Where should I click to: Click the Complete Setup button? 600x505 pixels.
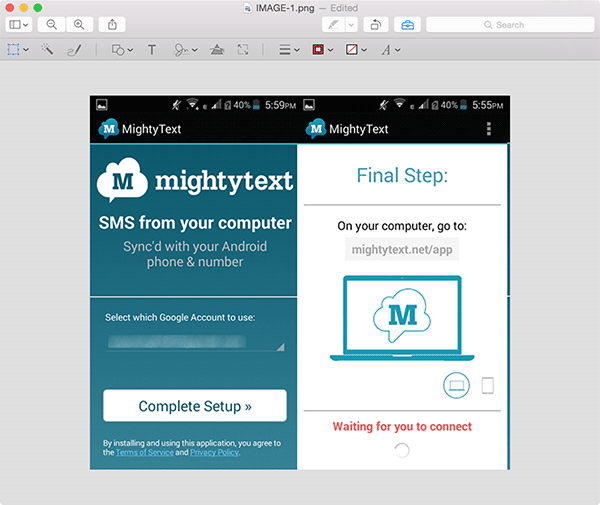pos(195,406)
